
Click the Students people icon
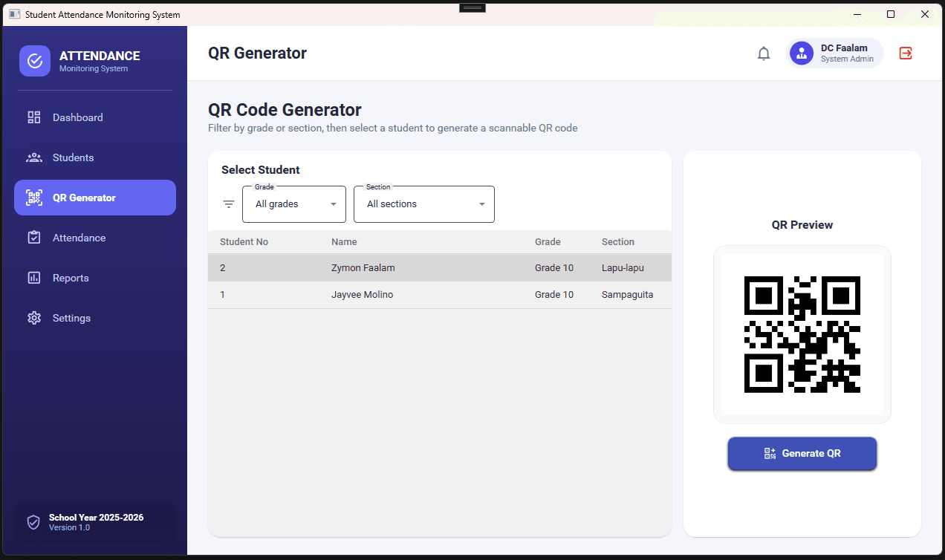(x=34, y=157)
